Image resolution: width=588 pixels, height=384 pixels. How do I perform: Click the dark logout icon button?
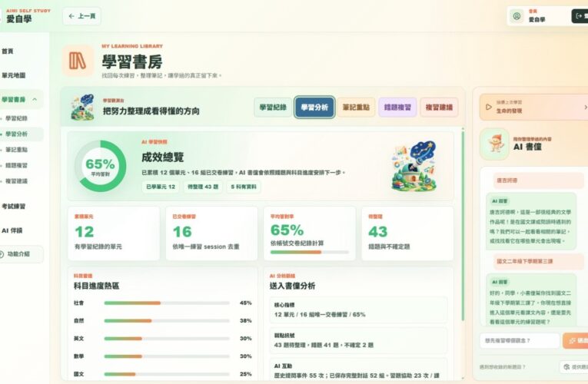[580, 16]
